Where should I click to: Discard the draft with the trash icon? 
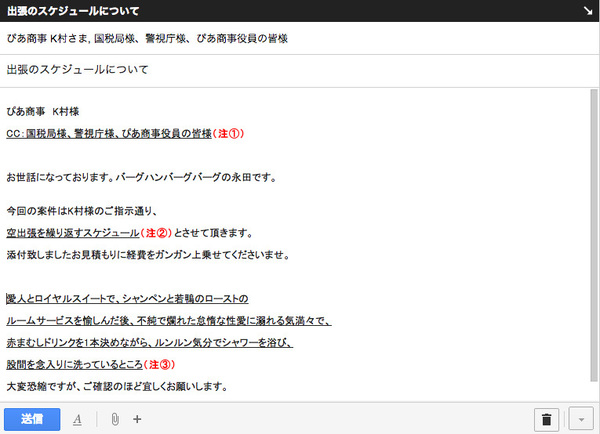coord(546,419)
